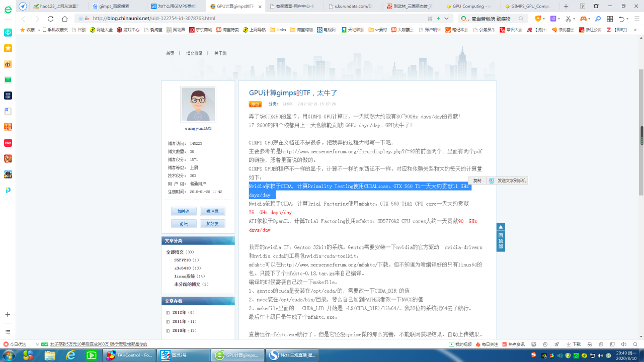Click the 论坛 button
The width and height of the screenshot is (644, 362).
coord(184,224)
